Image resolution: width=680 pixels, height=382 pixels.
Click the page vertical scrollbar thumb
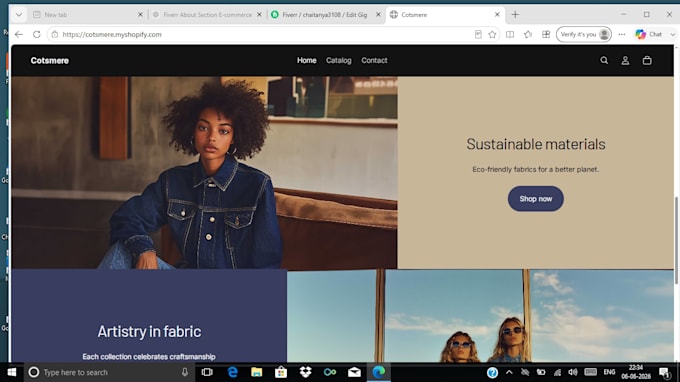[676, 241]
